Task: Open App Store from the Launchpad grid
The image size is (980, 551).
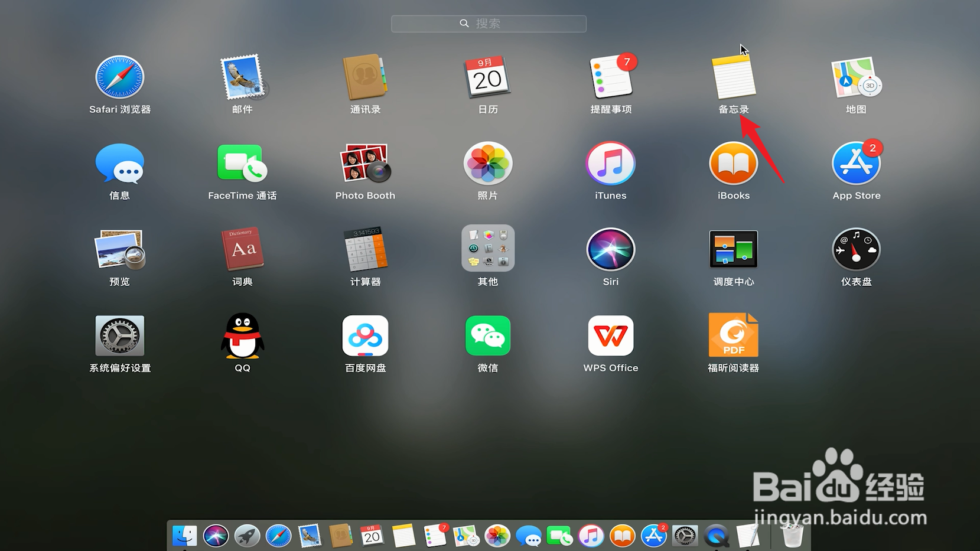Action: point(857,164)
